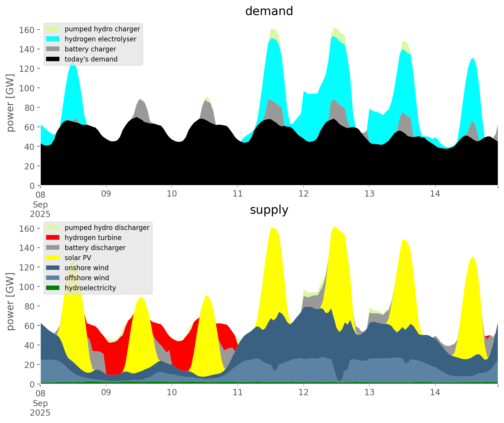Click the '09' date tick under demand chart
Screen dimensions: 504x423
click(x=106, y=194)
